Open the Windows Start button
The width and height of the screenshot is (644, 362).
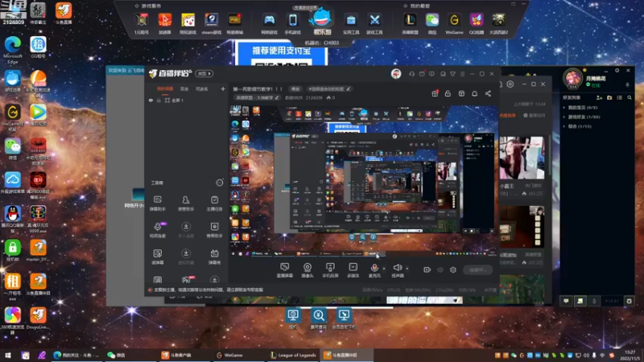8,355
